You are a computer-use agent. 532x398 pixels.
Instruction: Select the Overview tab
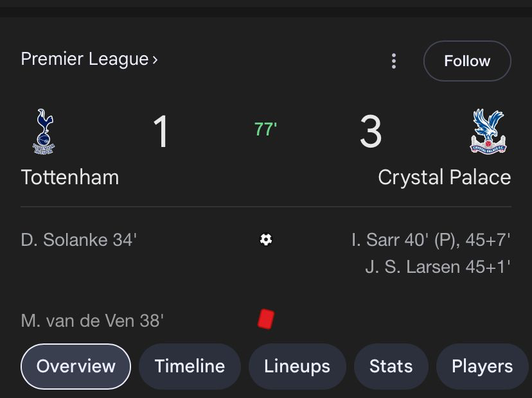click(x=76, y=367)
